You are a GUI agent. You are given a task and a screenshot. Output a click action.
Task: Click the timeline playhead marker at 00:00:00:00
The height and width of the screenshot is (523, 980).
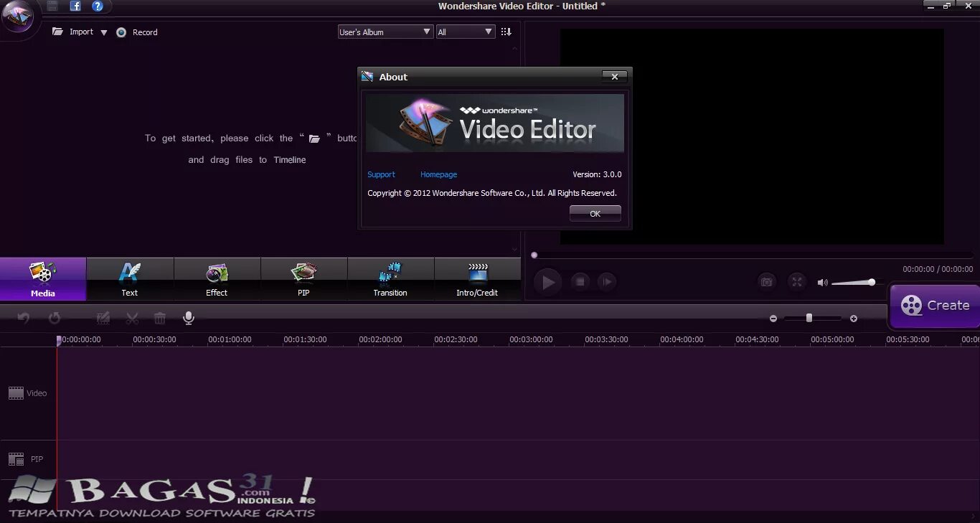click(59, 341)
